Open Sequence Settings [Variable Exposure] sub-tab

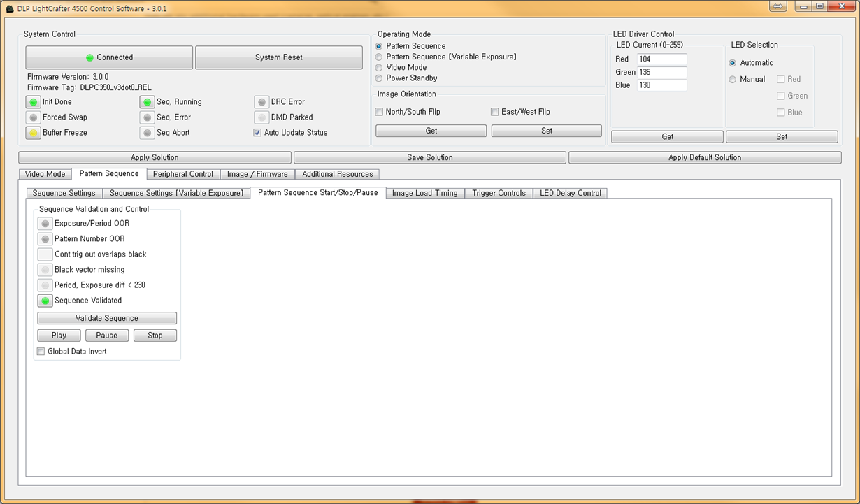point(176,193)
